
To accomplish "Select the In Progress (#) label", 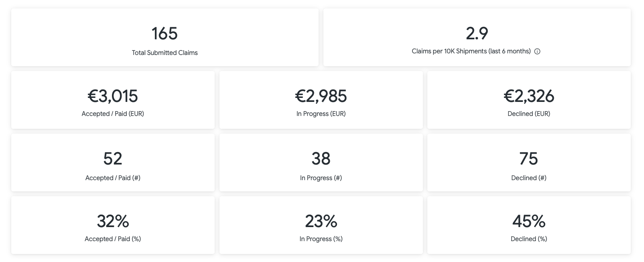I will (321, 178).
